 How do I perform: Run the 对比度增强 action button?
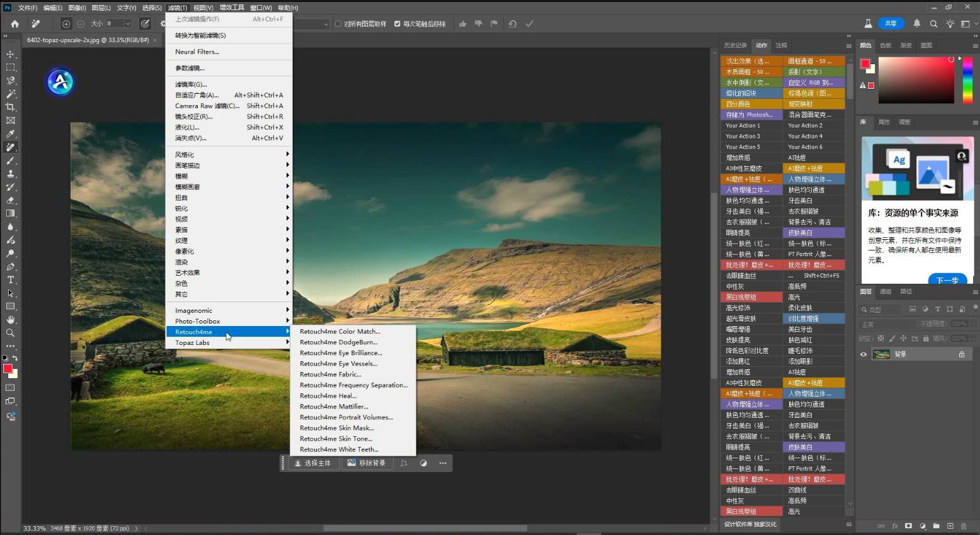pyautogui.click(x=813, y=318)
